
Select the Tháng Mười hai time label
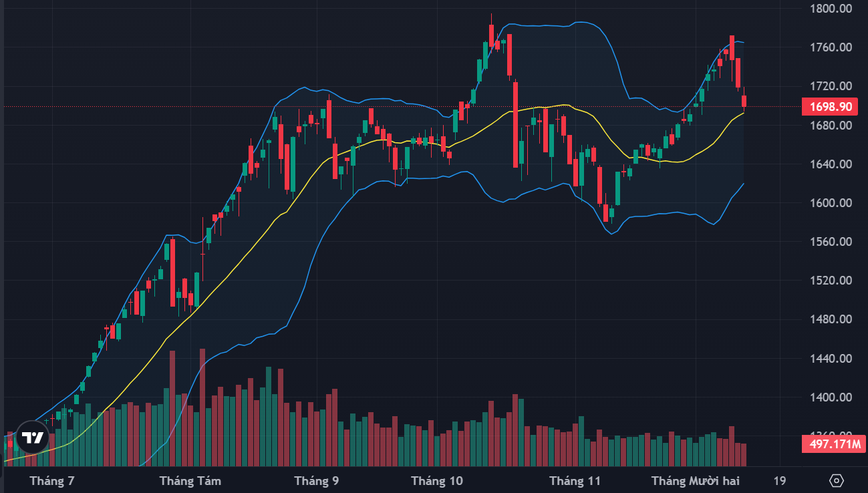coord(696,481)
